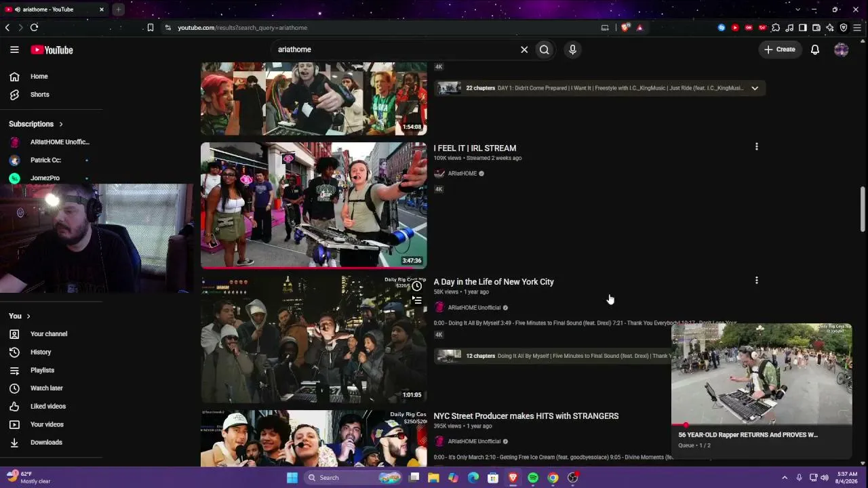Open site settings icon in address bar

167,28
